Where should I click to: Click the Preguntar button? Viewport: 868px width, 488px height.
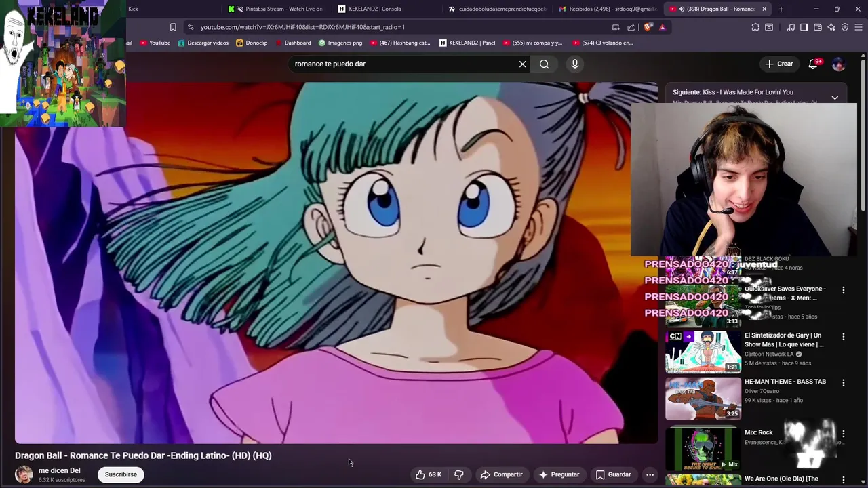559,474
